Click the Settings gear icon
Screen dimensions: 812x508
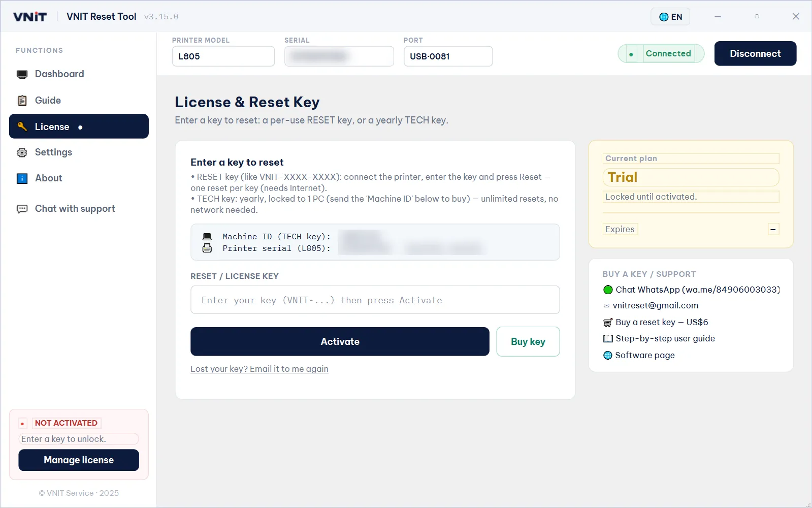coord(22,152)
